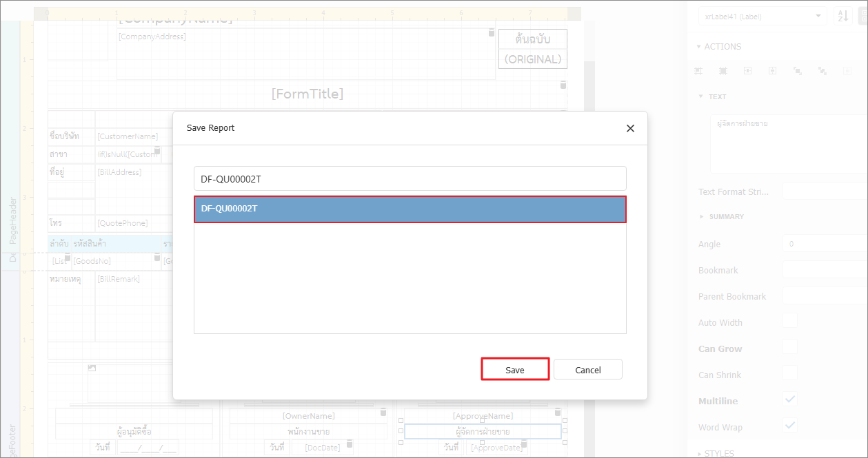The height and width of the screenshot is (458, 868).
Task: Sort properties alphabetically with A-Z icon
Action: pos(842,16)
